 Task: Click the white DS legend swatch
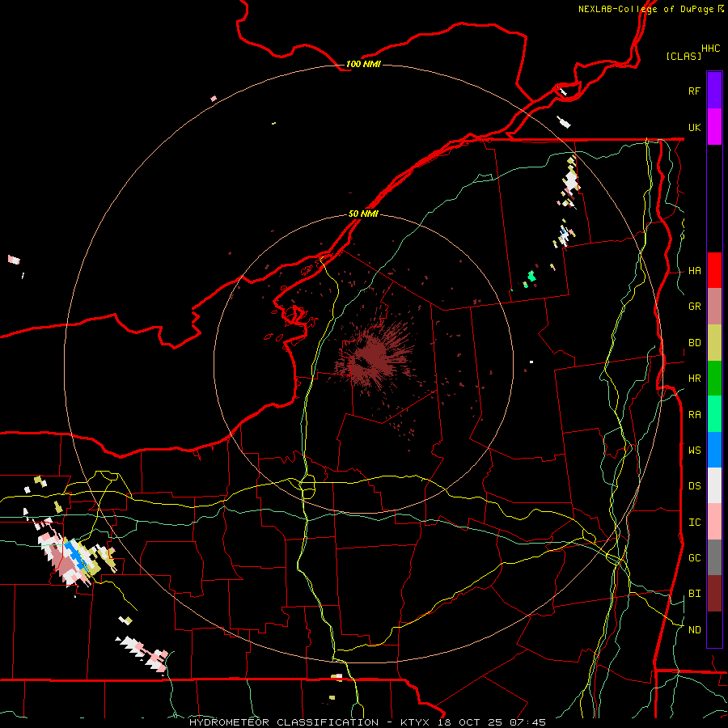pyautogui.click(x=714, y=485)
